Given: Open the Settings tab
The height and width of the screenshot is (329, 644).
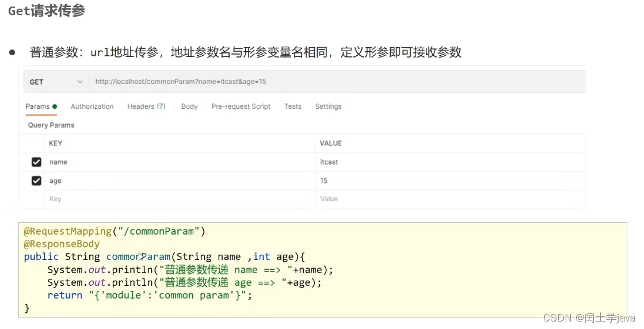Looking at the screenshot, I should pyautogui.click(x=328, y=106).
